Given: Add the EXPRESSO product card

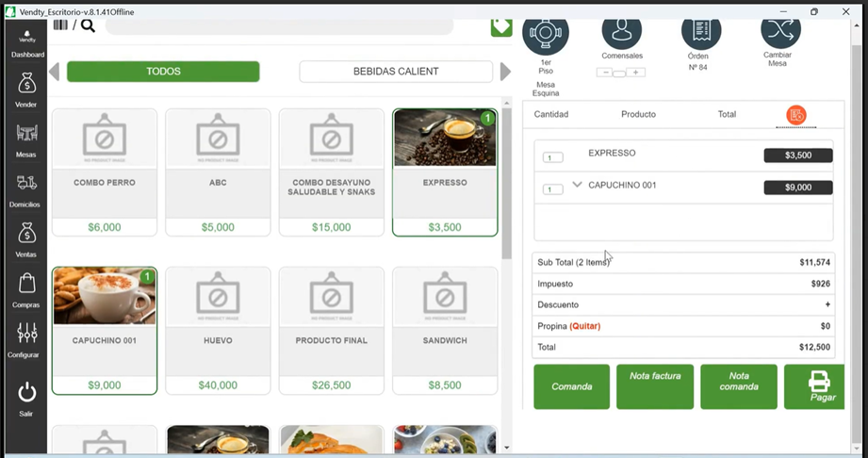Looking at the screenshot, I should (x=445, y=172).
